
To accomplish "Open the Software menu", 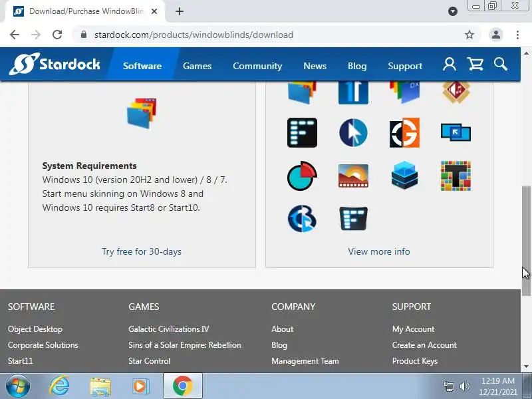I will (x=142, y=66).
